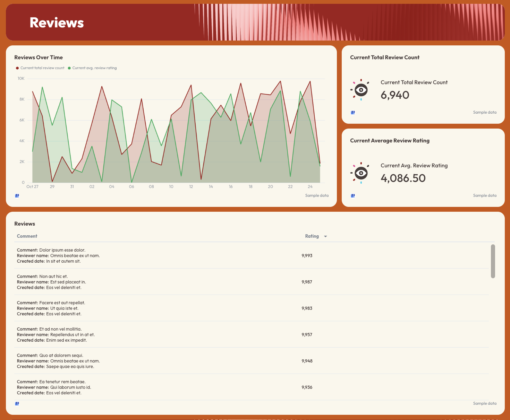The image size is (510, 420).
Task: Open the Rating column sort dropdown
Action: 325,236
